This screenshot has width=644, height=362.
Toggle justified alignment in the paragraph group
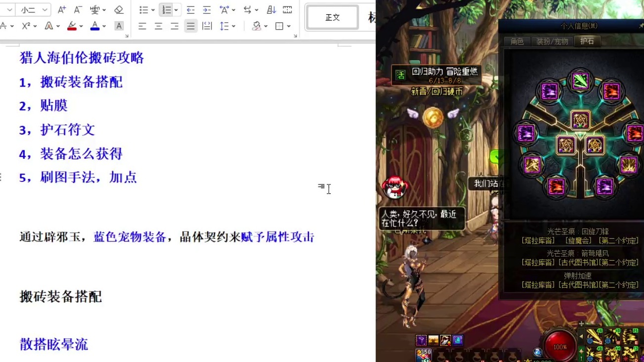190,26
